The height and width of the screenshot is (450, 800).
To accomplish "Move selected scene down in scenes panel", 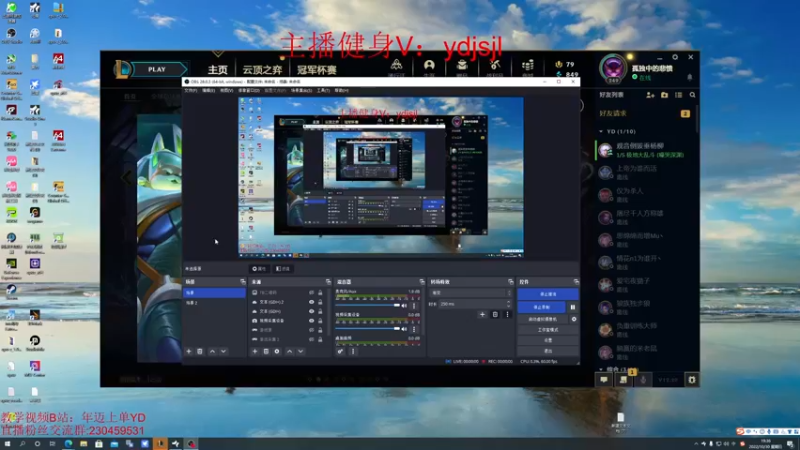I will pyautogui.click(x=223, y=352).
